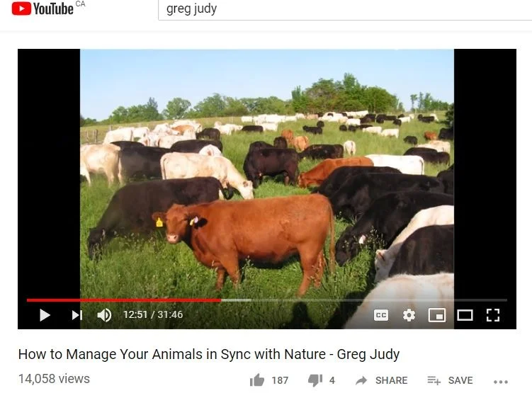
Task: Click the SHARE label
Action: [x=391, y=380]
